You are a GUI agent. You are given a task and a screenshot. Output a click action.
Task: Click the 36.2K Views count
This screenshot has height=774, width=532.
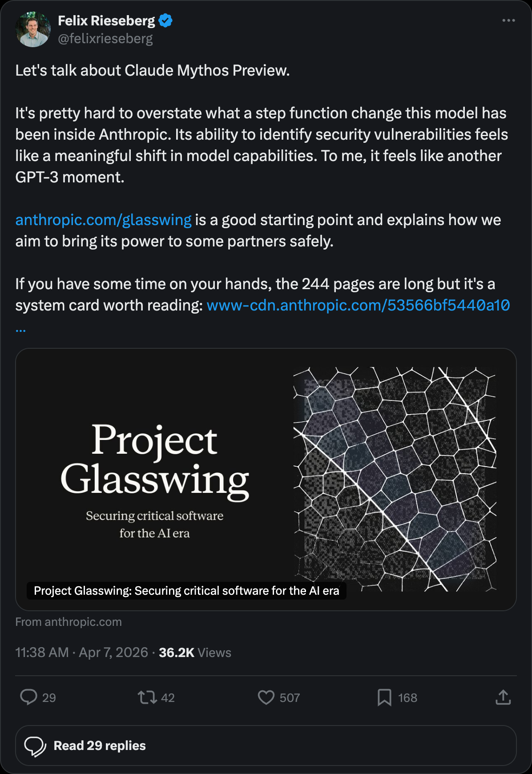pos(195,653)
